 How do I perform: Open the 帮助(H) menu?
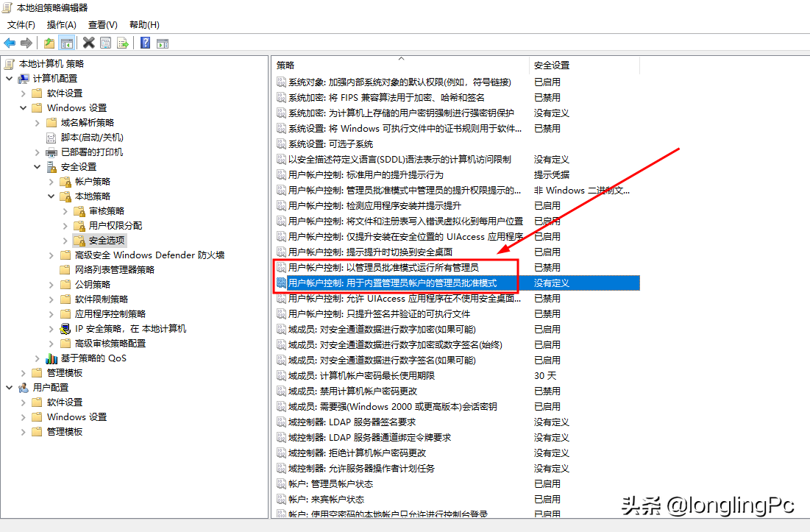pos(144,25)
